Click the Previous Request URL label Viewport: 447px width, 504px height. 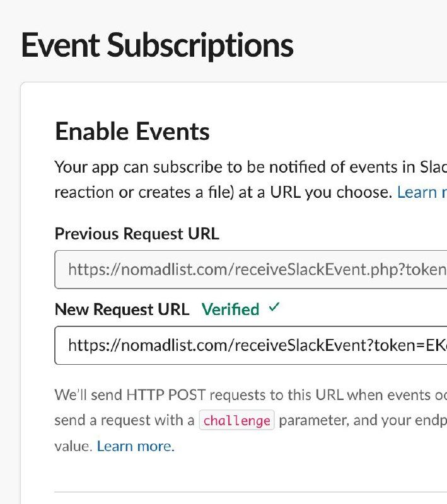tap(137, 234)
